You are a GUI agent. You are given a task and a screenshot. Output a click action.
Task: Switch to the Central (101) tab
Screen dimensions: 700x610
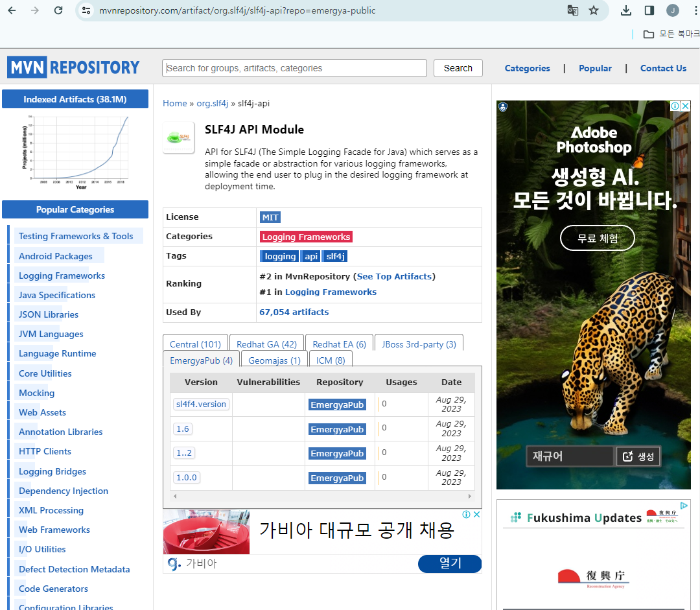tap(196, 344)
